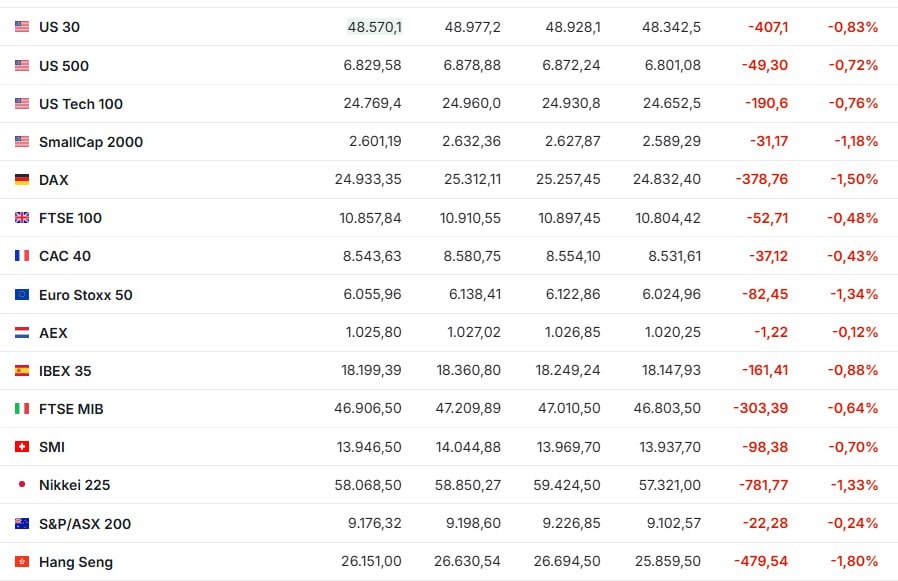Image resolution: width=898 pixels, height=581 pixels.
Task: Click the Spanish flag icon beside IBEX 35
Action: [22, 371]
